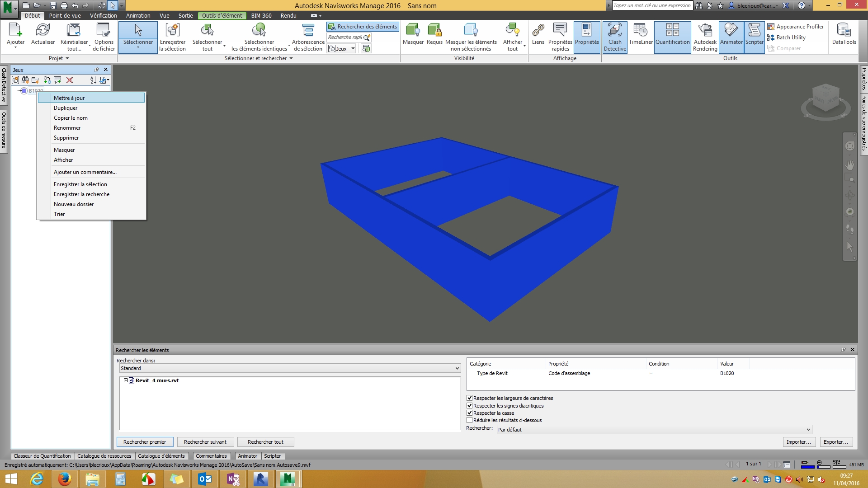Click the Recherche rapide input field

click(x=345, y=37)
